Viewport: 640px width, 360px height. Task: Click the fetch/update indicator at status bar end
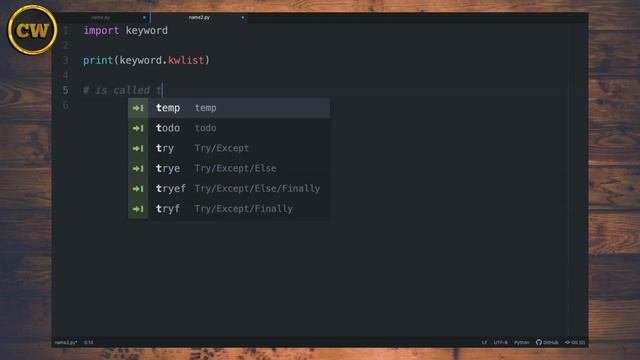[575, 342]
